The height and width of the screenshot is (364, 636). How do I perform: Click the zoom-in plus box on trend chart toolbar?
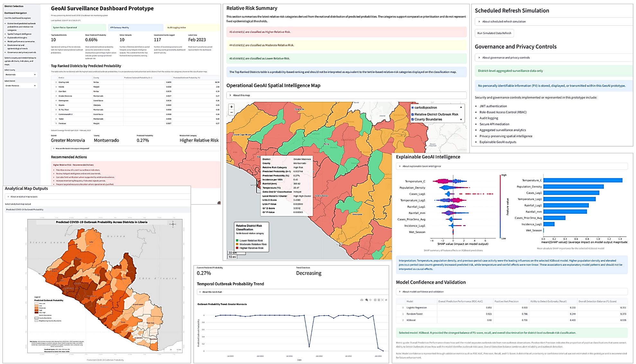point(375,300)
